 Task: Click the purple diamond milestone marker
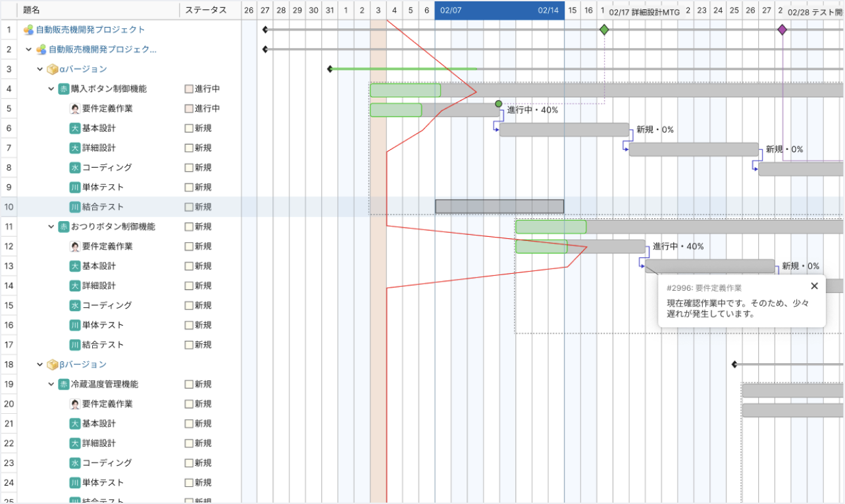[x=782, y=30]
